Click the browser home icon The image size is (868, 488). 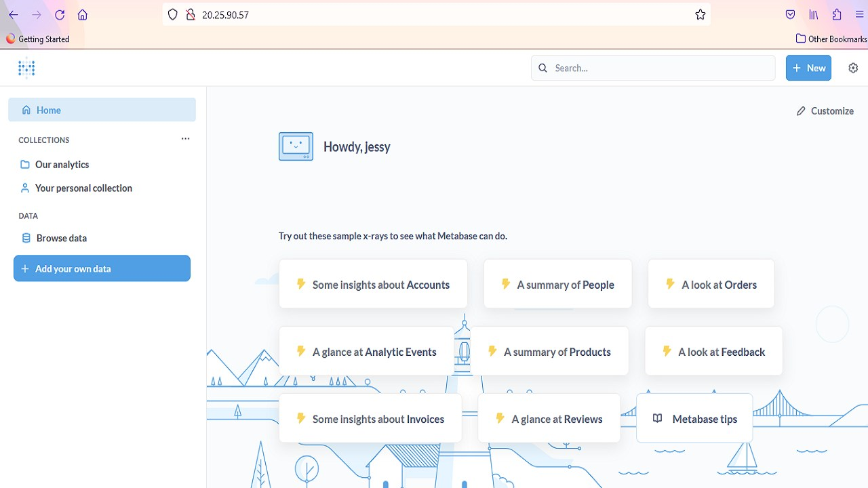pyautogui.click(x=83, y=15)
